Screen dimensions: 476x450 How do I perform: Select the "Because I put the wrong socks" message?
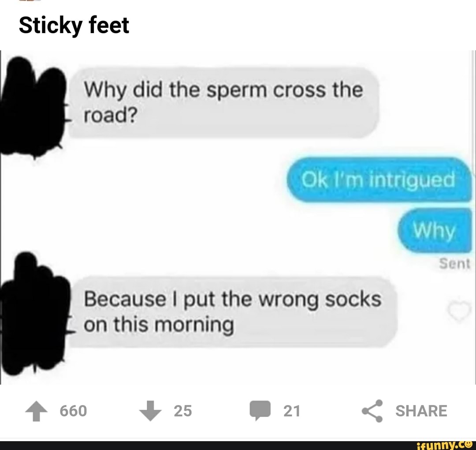click(234, 312)
